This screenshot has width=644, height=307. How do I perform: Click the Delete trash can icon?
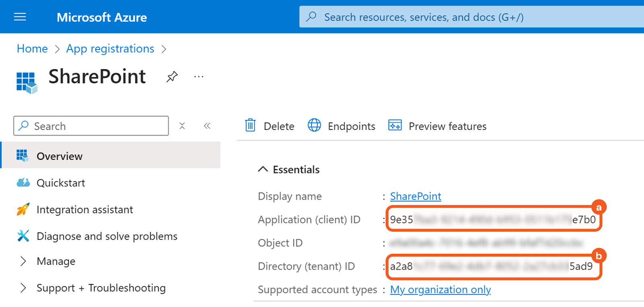tap(250, 126)
